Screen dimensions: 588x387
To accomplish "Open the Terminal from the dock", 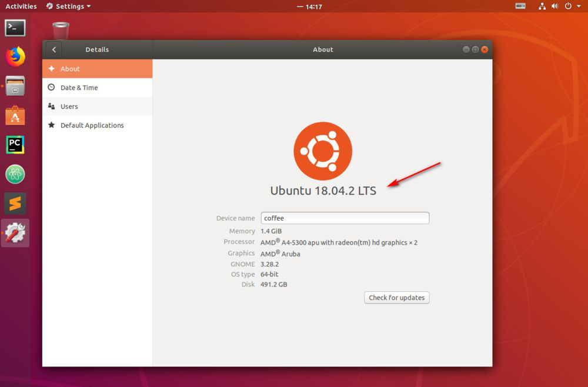I will tap(15, 28).
